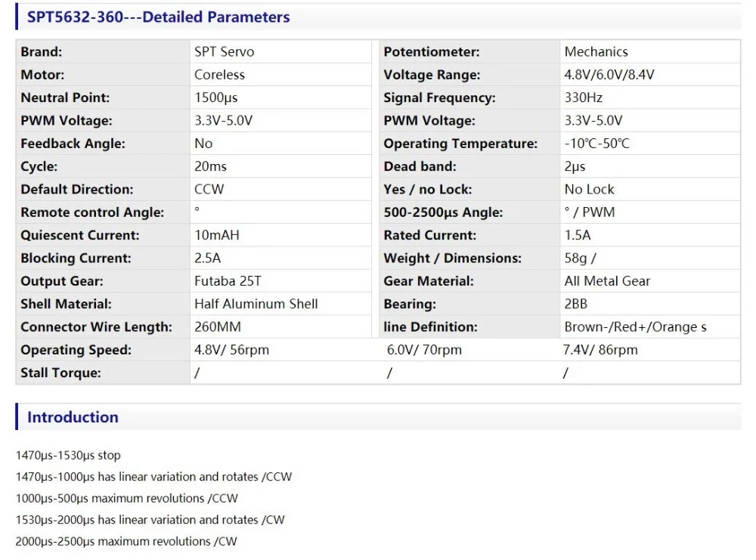Click the 7.4V/ 86rpm operating speed
Screen dimensions: 756x560
600,350
